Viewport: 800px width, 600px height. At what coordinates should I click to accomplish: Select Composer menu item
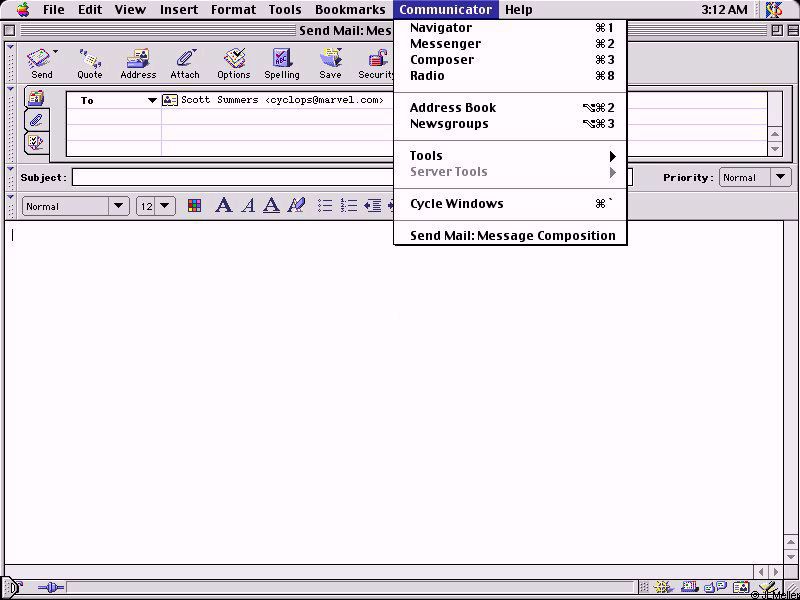(510, 60)
